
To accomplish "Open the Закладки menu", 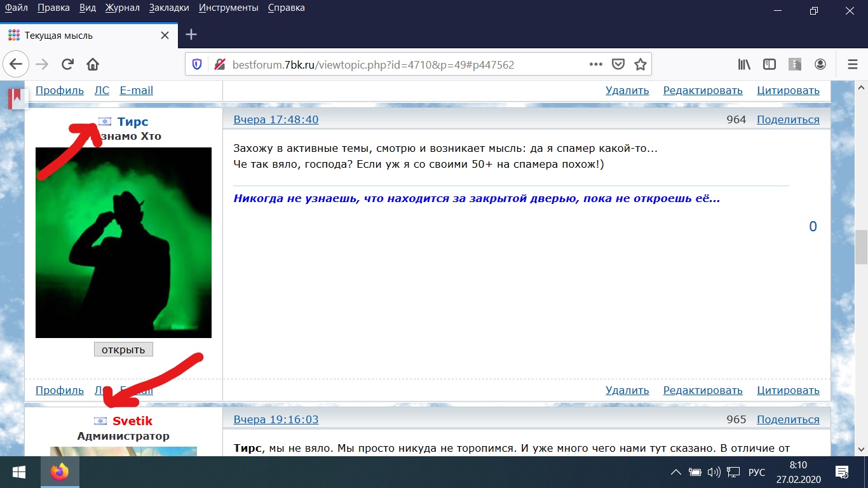I will click(x=169, y=8).
